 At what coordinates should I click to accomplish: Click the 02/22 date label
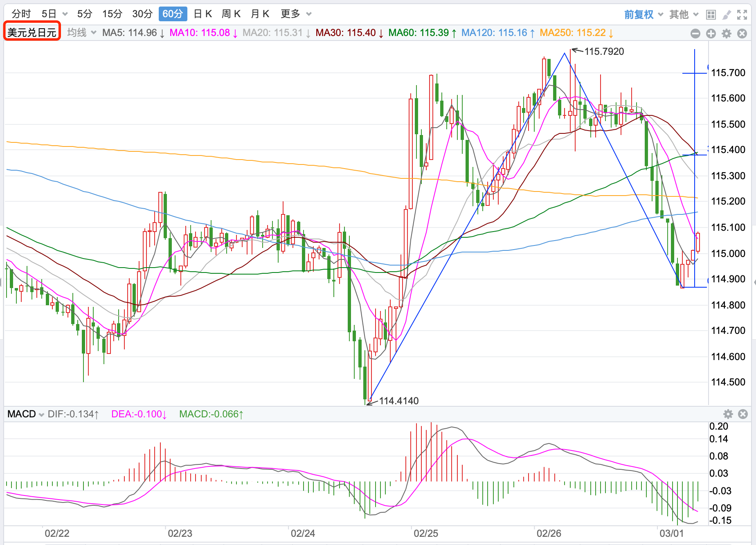click(57, 533)
